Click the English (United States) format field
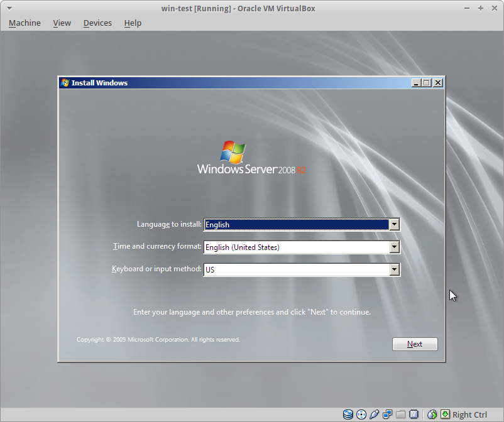This screenshot has width=504, height=422. tap(302, 247)
